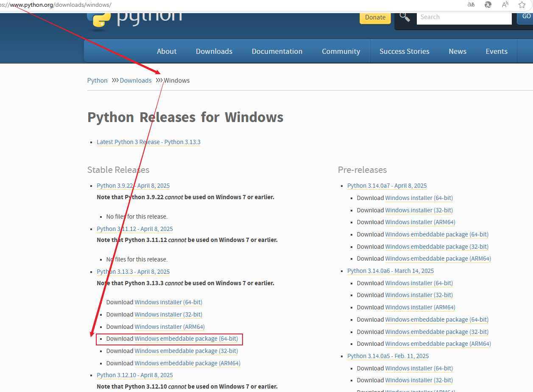Download 3.14.0a7 Windows embeddable package (32-bit)
The height and width of the screenshot is (392, 533).
437,247
